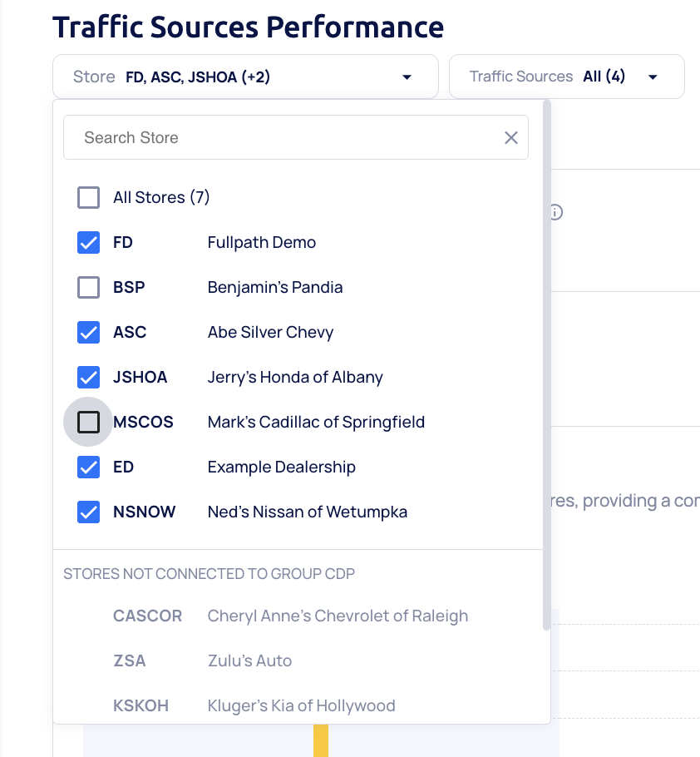
Task: Toggle the All Stores (7) checkbox
Action: tap(88, 198)
